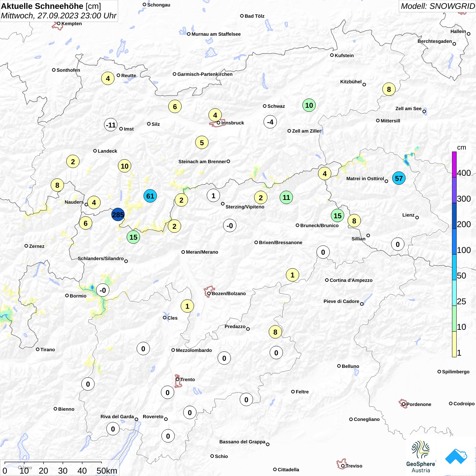The image size is (476, 476).
Task: Click the Aktuelle Schneehöhe title box
Action: pyautogui.click(x=59, y=11)
